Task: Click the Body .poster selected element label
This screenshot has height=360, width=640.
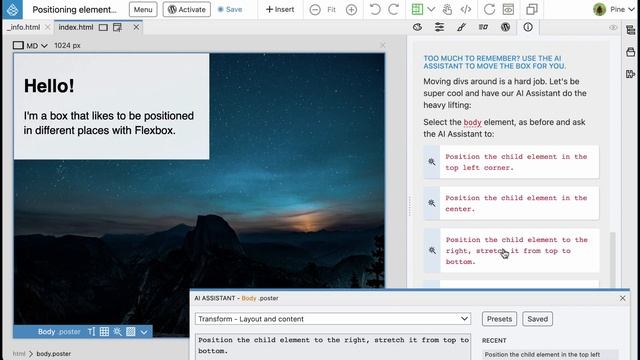Action: (59, 331)
